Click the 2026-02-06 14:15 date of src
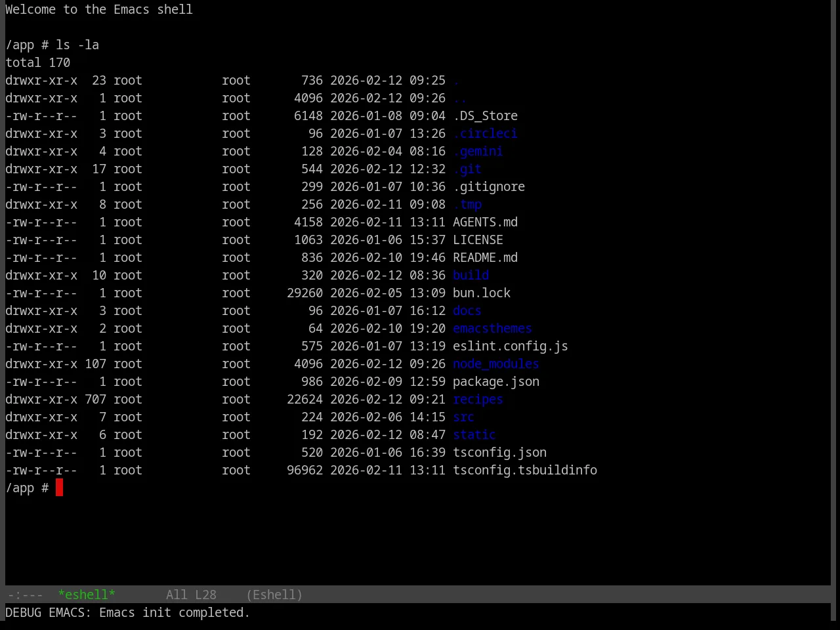The image size is (840, 630). (x=388, y=417)
